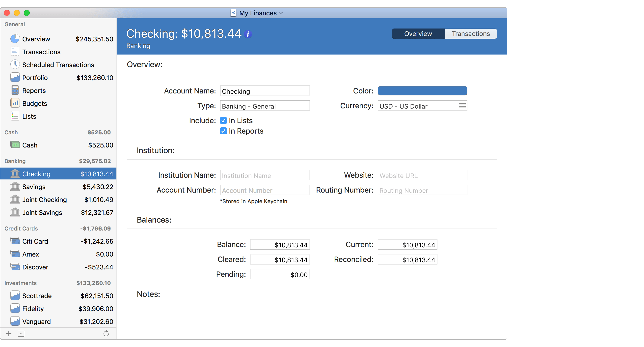Click the Reports calculator icon

click(15, 90)
